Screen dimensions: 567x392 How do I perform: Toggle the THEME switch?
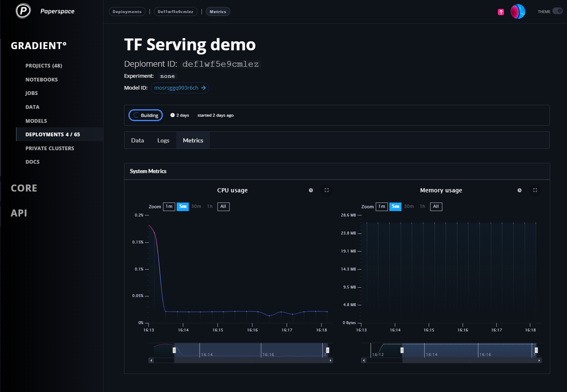[x=558, y=11]
